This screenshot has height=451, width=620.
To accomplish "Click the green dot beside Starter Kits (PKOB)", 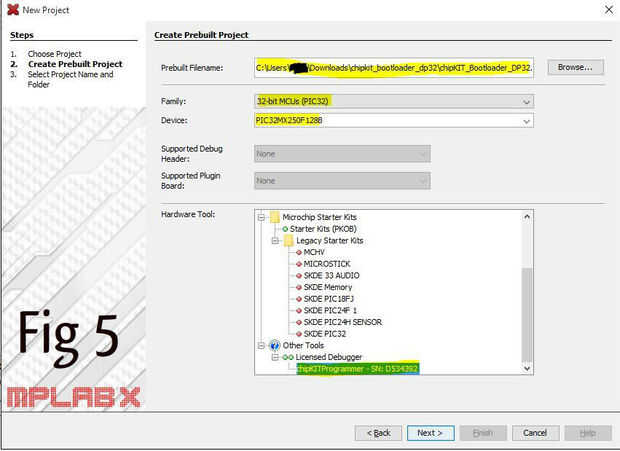I will 285,229.
